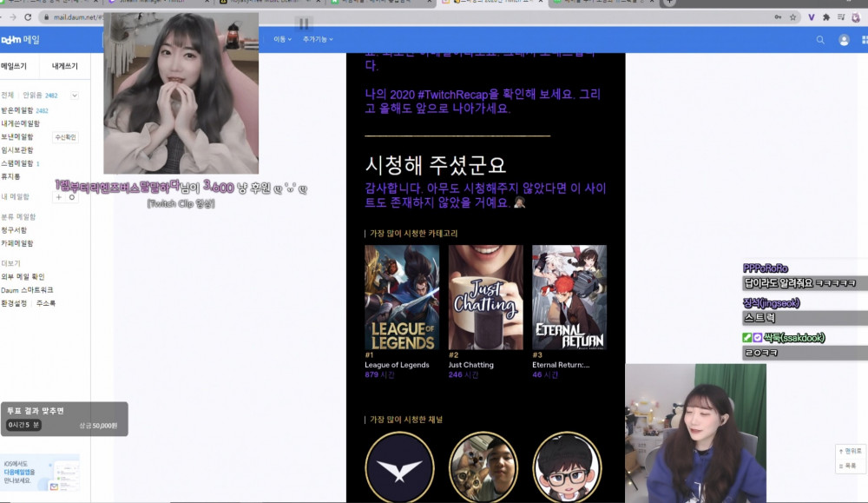This screenshot has height=503, width=868.
Task: Click the 징석(jingseok) chat username
Action: [771, 303]
